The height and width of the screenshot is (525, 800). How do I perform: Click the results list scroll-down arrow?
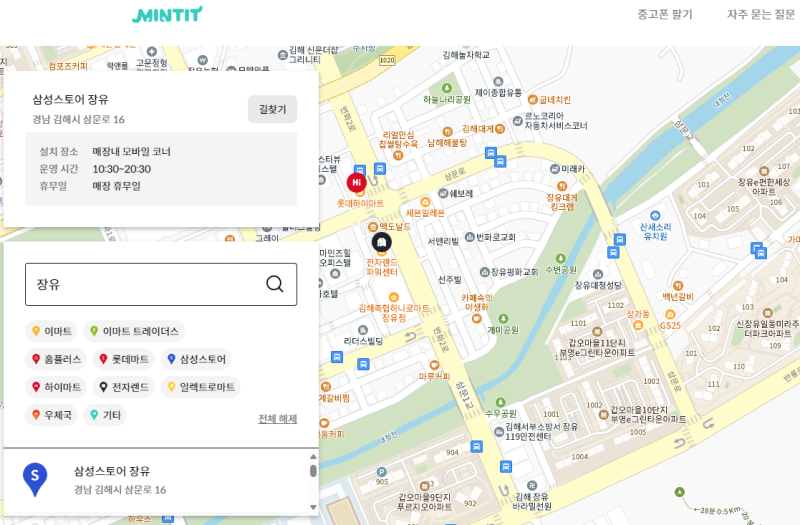313,507
